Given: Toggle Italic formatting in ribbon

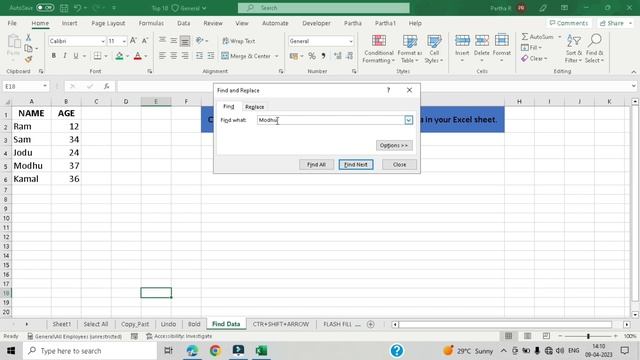Looking at the screenshot, I should pos(64,56).
